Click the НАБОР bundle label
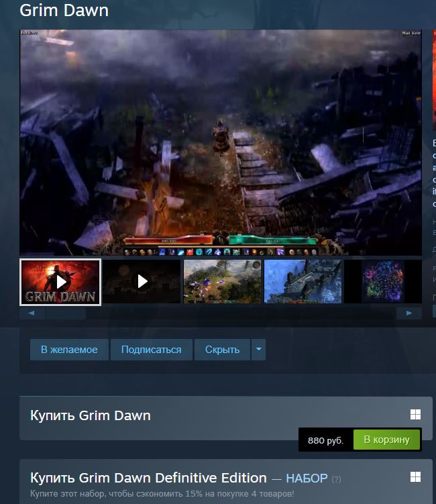The width and height of the screenshot is (436, 504). (x=307, y=478)
